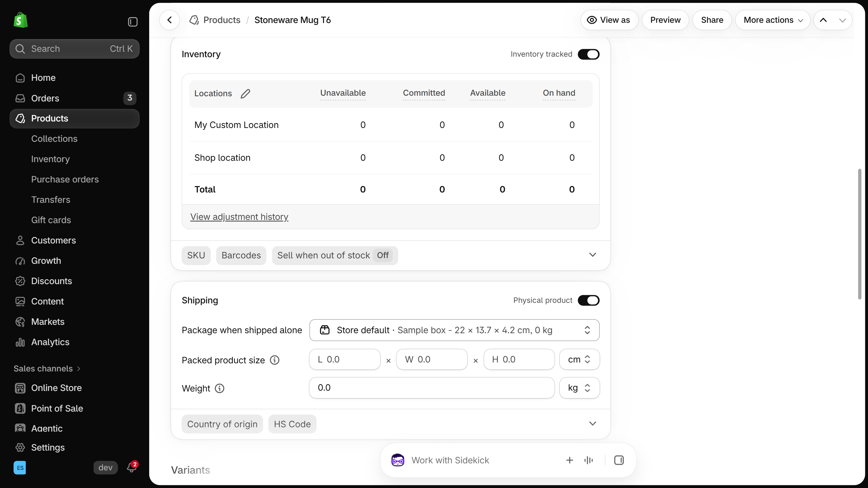Click the Search field
The image size is (868, 488).
(x=75, y=49)
